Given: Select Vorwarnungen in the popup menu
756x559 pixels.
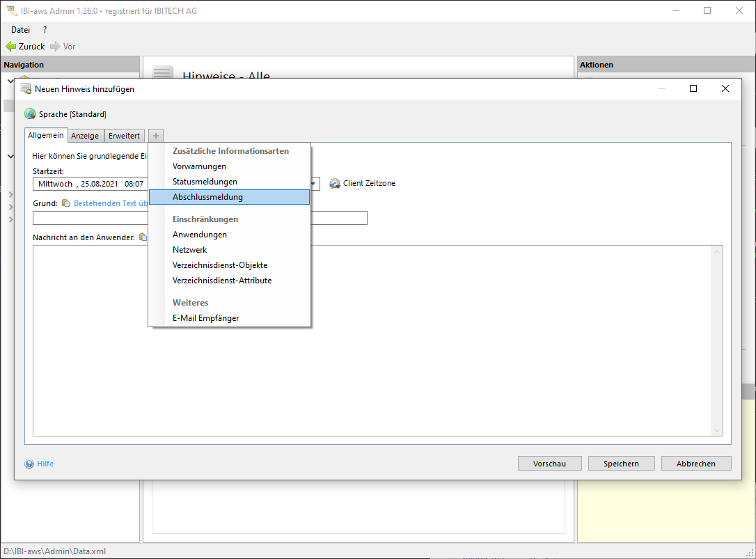Looking at the screenshot, I should point(199,166).
